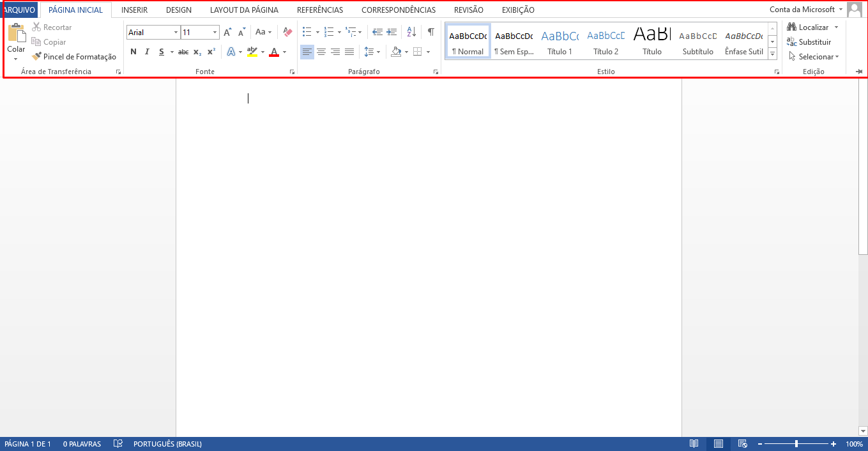Screen dimensions: 868x451
Task: Apply red font color
Action: 274,52
